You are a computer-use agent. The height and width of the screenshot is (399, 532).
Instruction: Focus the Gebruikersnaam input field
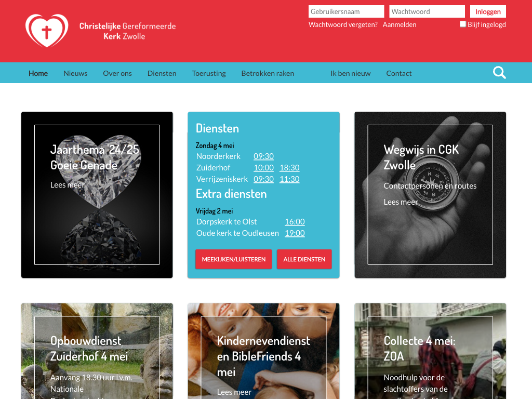click(346, 11)
